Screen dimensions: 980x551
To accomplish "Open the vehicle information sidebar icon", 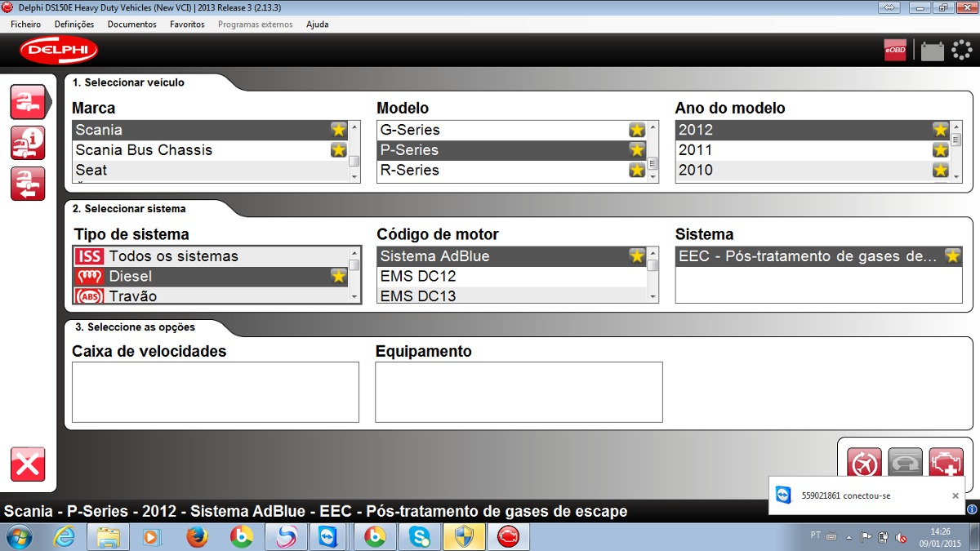I will 28,143.
